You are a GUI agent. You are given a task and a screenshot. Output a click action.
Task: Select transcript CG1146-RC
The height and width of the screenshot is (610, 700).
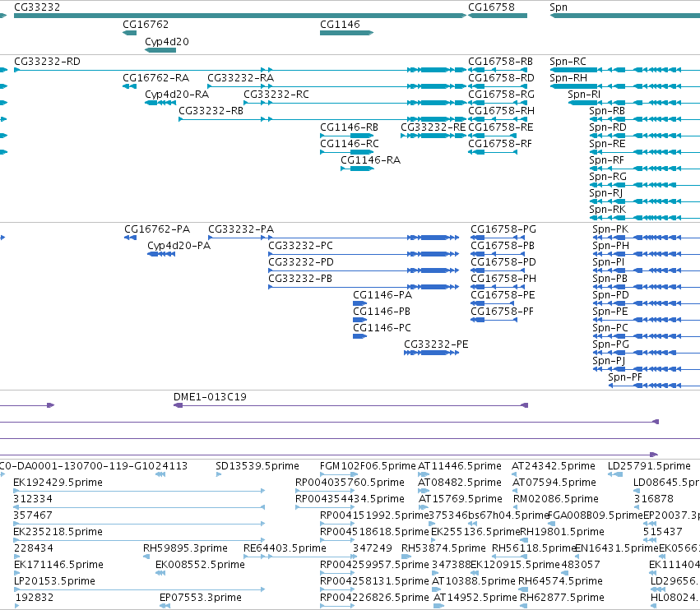350,144
